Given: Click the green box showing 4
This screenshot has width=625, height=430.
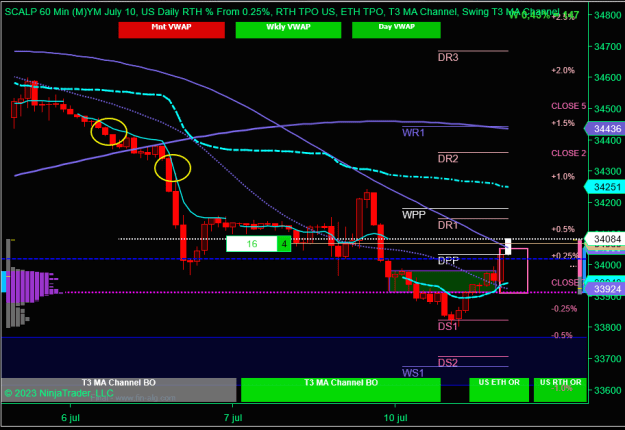Looking at the screenshot, I should pos(284,244).
